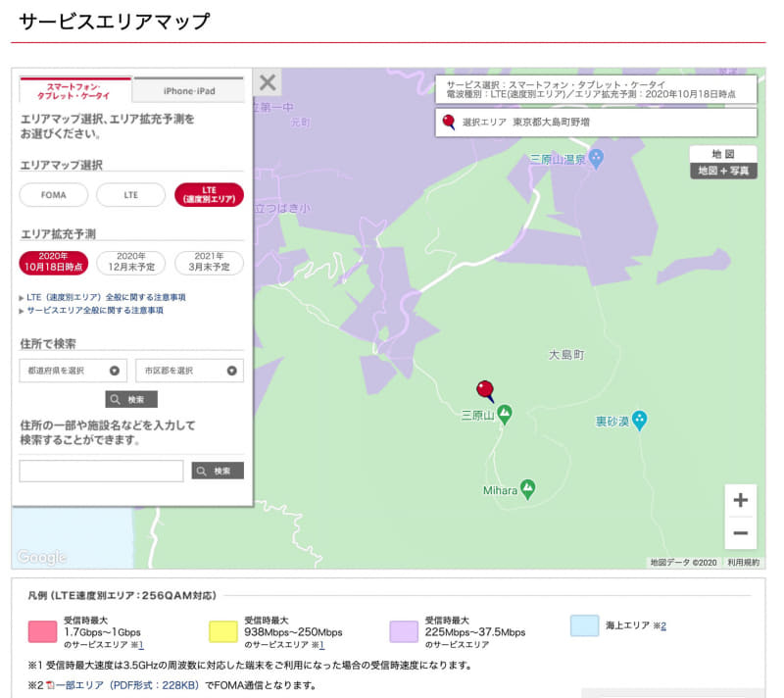Switch map view to 地図
784x698 pixels.
coord(723,154)
